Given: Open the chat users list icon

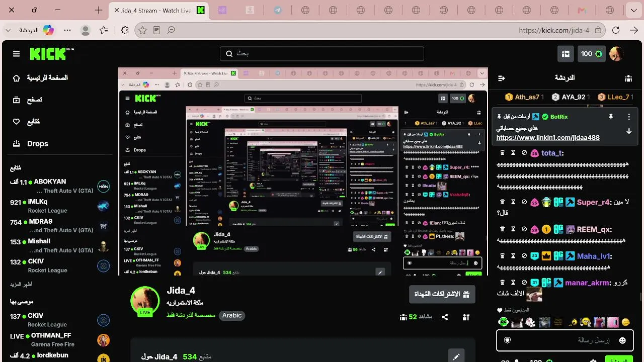Looking at the screenshot, I should click(x=628, y=78).
